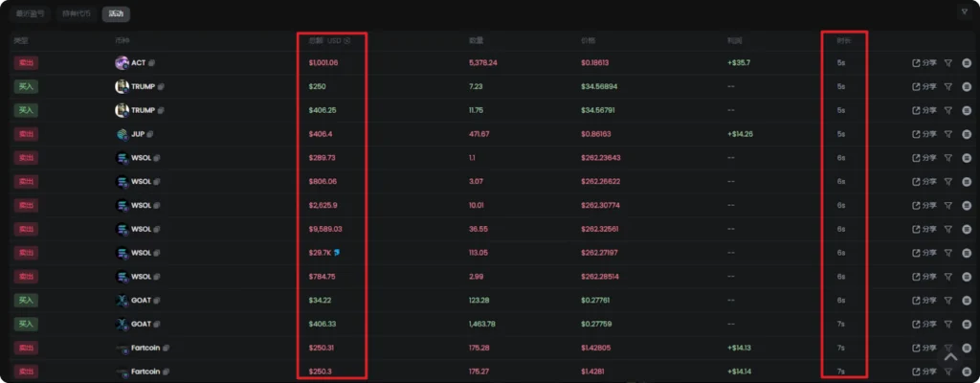
Task: Share the TRUMP $250 buy
Action: (x=924, y=86)
